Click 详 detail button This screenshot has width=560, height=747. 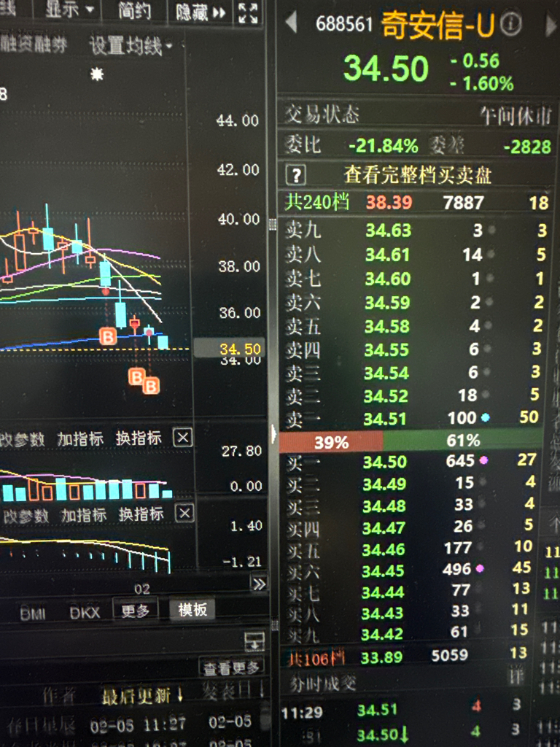pyautogui.click(x=517, y=676)
